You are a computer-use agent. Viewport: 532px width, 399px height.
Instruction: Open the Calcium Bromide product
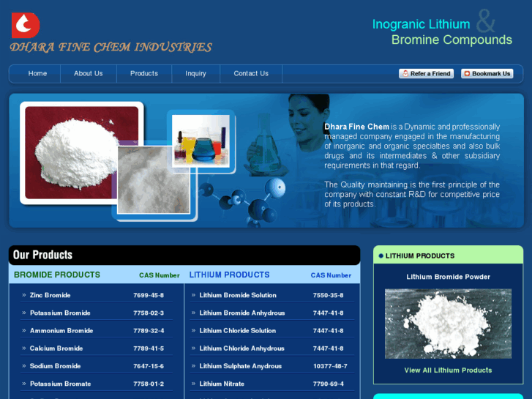56,348
